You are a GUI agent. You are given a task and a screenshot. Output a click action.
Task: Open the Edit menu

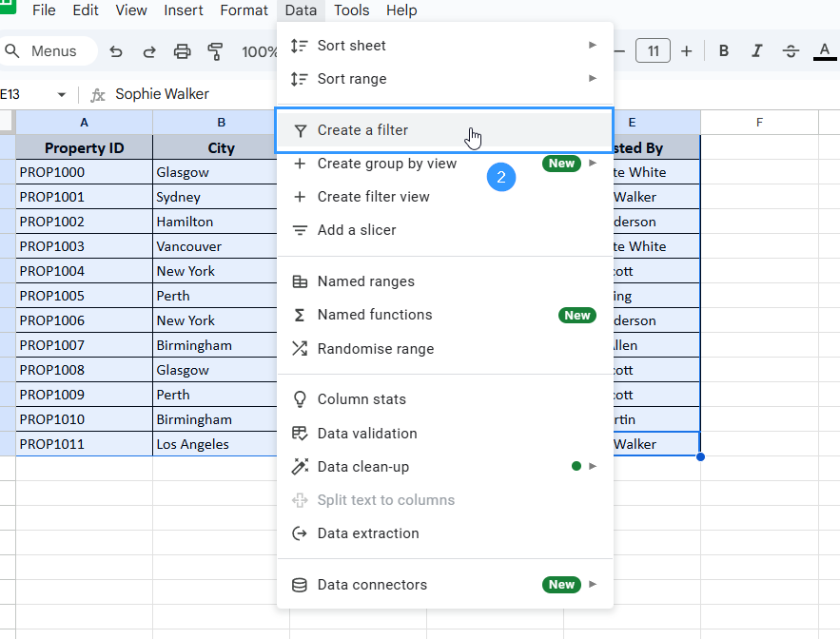tap(86, 10)
